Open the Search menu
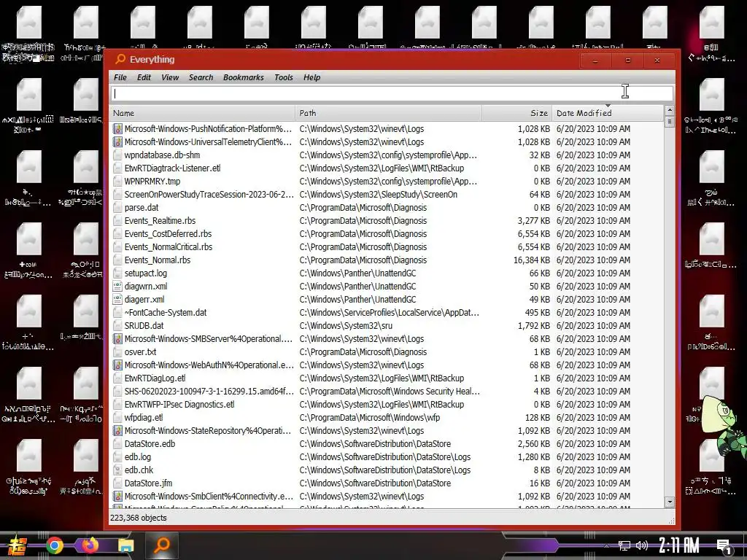 tap(201, 77)
